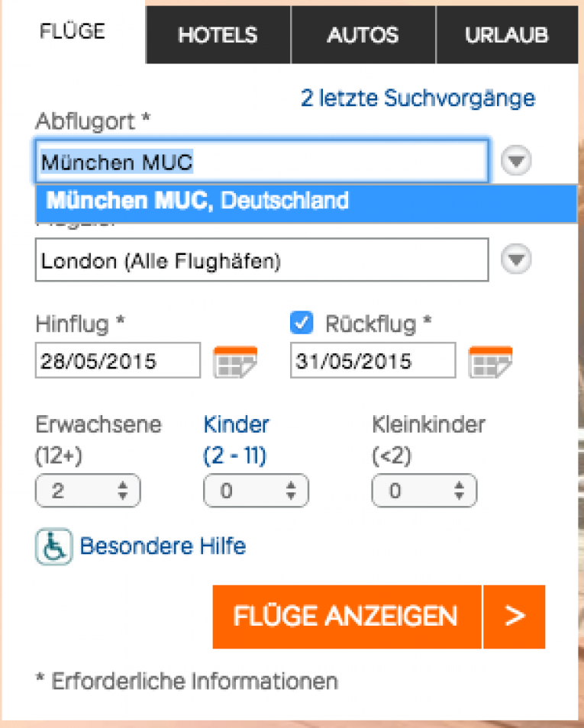Image resolution: width=584 pixels, height=728 pixels.
Task: Open the Flugziel dropdown arrow
Action: coord(515,259)
